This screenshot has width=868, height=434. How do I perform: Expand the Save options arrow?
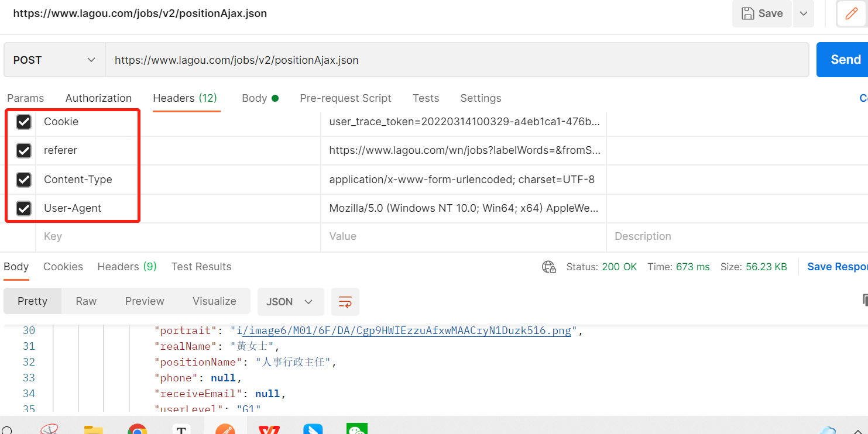click(804, 13)
